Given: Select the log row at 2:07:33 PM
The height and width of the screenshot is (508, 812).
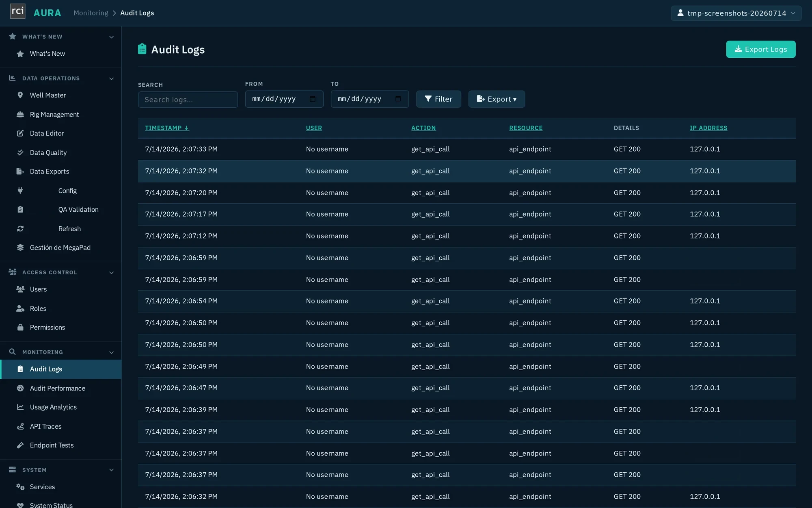Looking at the screenshot, I should [467, 149].
